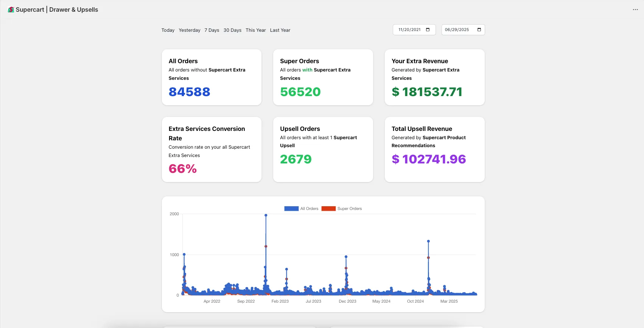Click the All Orders card heading
644x328 pixels.
coord(183,61)
